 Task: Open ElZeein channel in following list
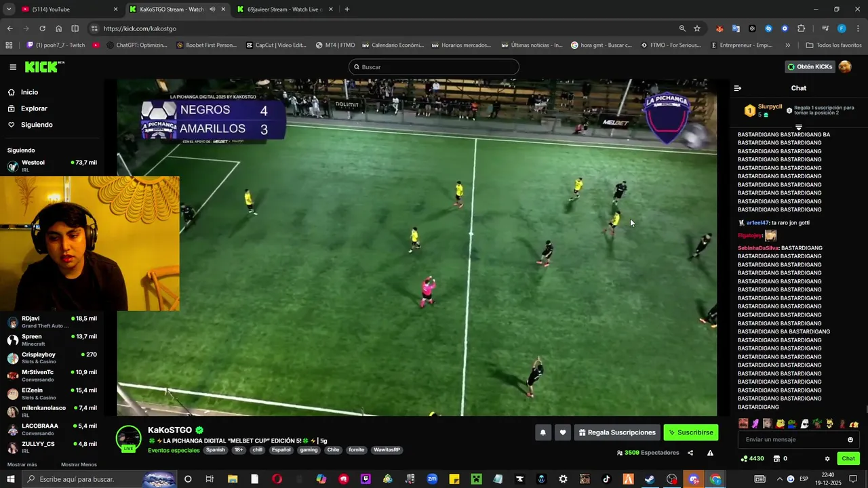coord(52,394)
